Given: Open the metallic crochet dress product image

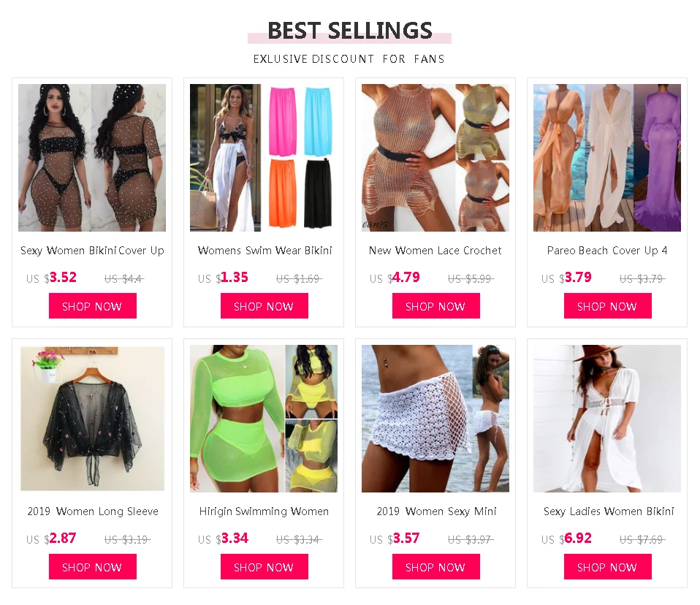Looking at the screenshot, I should pos(435,158).
